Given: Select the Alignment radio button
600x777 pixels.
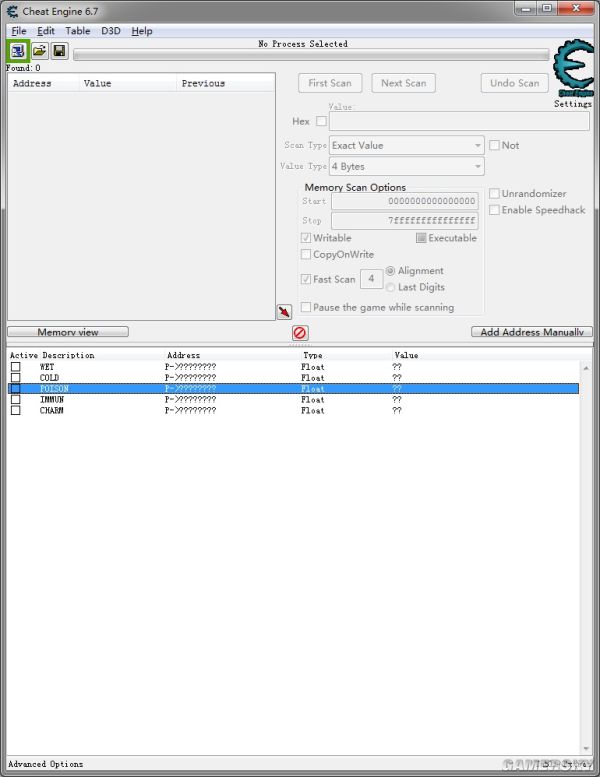Looking at the screenshot, I should click(390, 271).
